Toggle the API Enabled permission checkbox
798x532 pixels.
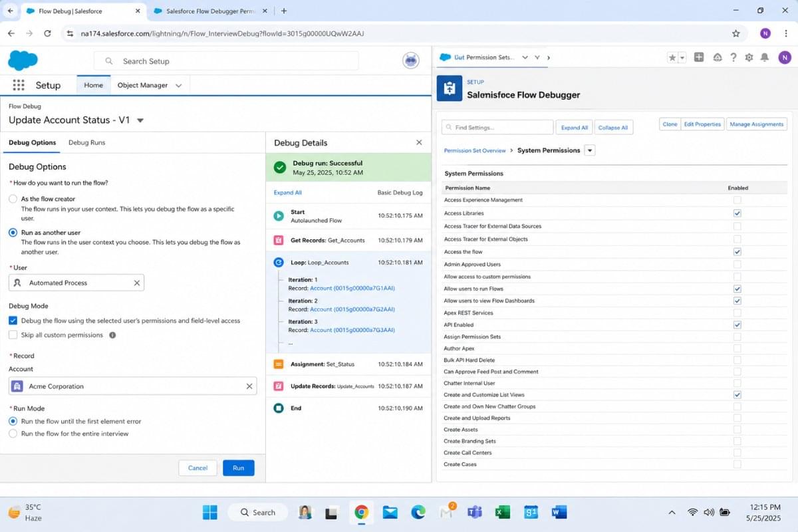737,325
